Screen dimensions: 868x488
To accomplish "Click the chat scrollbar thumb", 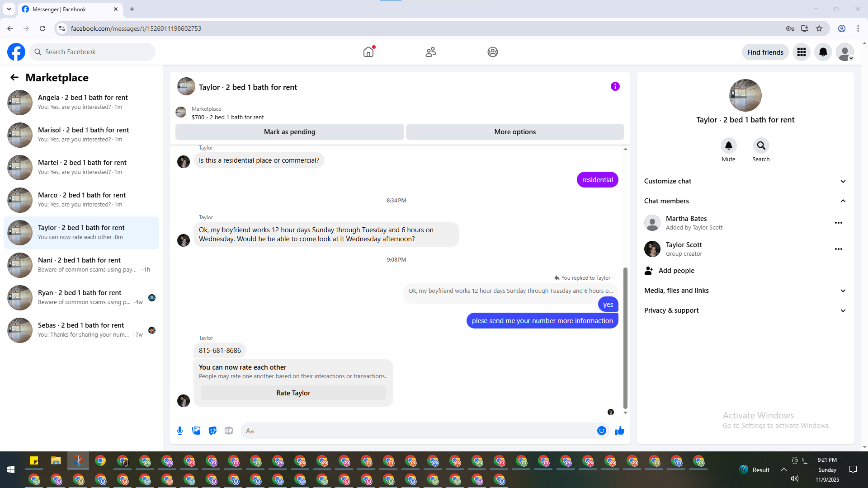I will coord(626,338).
